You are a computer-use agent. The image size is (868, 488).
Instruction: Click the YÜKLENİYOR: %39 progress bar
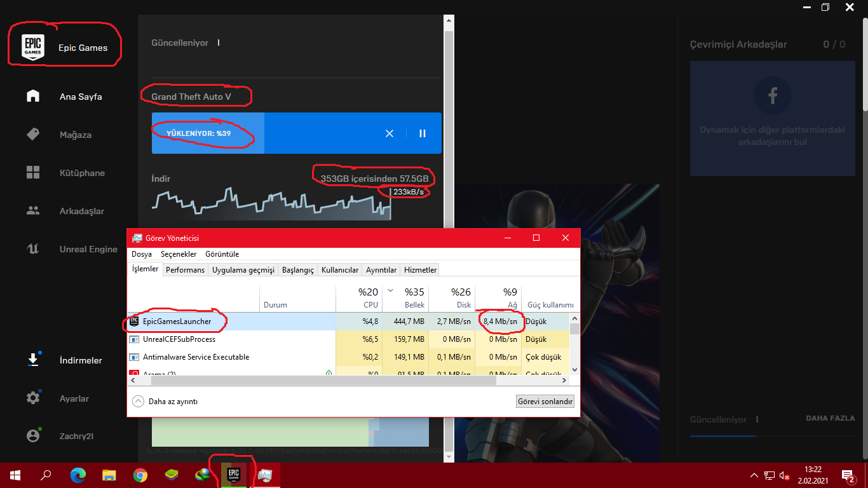click(x=296, y=133)
